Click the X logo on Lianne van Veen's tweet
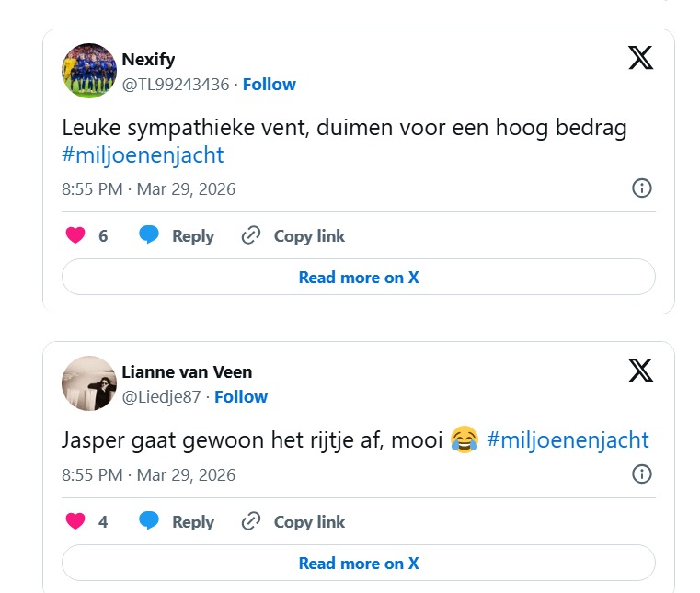700x593 pixels. (640, 371)
